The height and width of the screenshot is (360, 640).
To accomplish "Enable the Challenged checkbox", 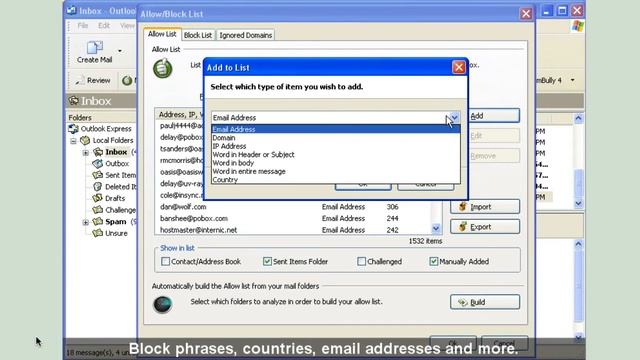I will [361, 261].
